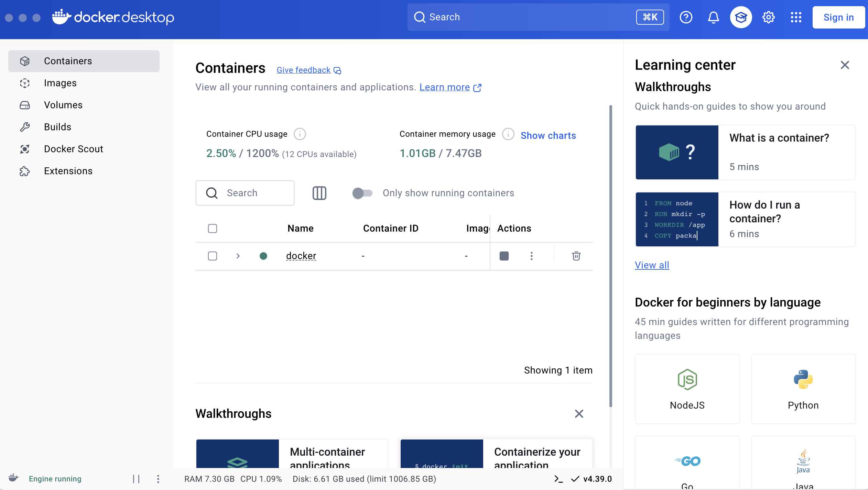The height and width of the screenshot is (490, 868).
Task: Expand the docker container row chevron
Action: pos(238,256)
